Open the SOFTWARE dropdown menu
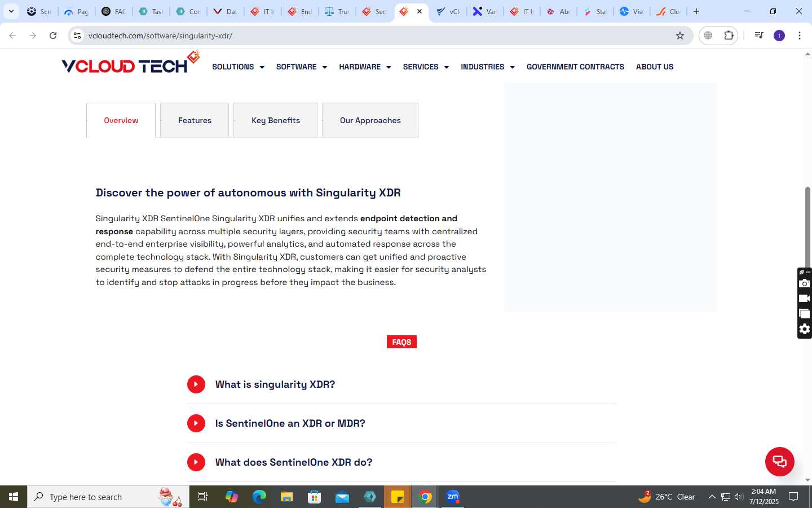This screenshot has width=812, height=508. 301,67
